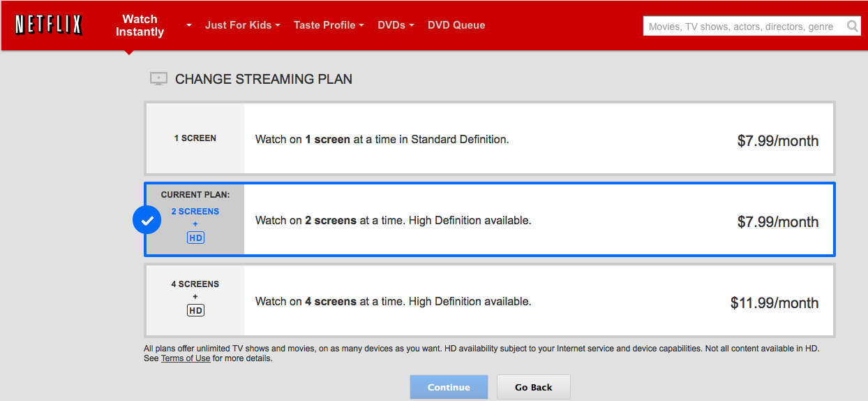Click 'Watch on 4 screens at a time' text
Image resolution: width=868 pixels, height=401 pixels.
coord(394,301)
